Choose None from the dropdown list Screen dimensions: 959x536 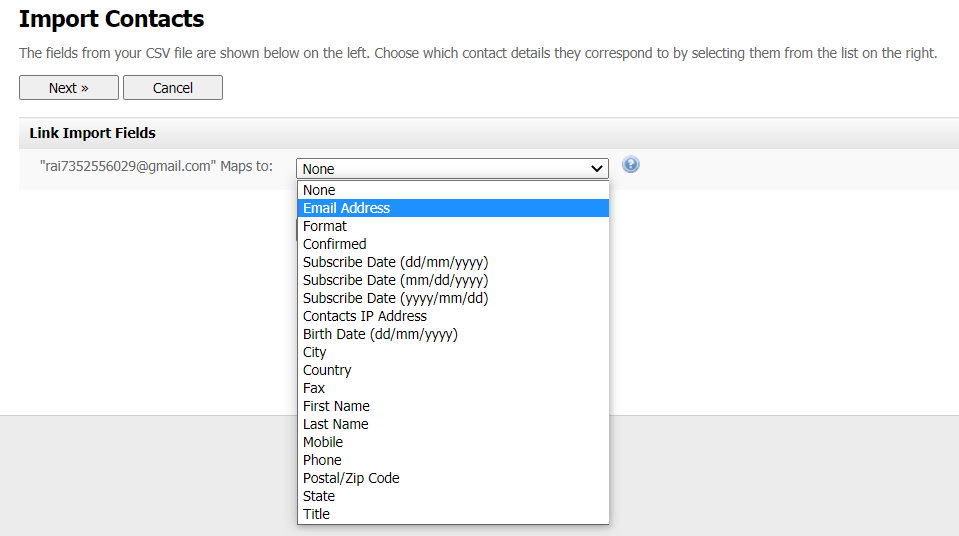453,190
